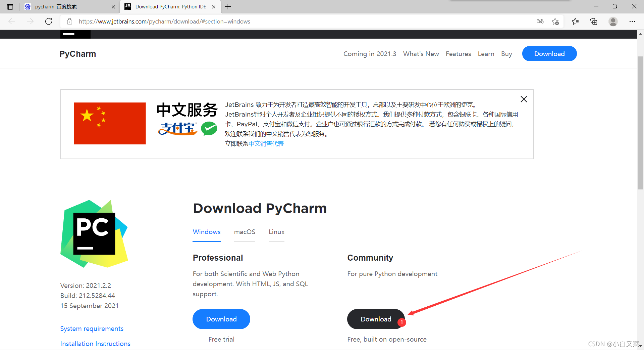The image size is (644, 350).
Task: Open the Features navigation link
Action: point(458,54)
